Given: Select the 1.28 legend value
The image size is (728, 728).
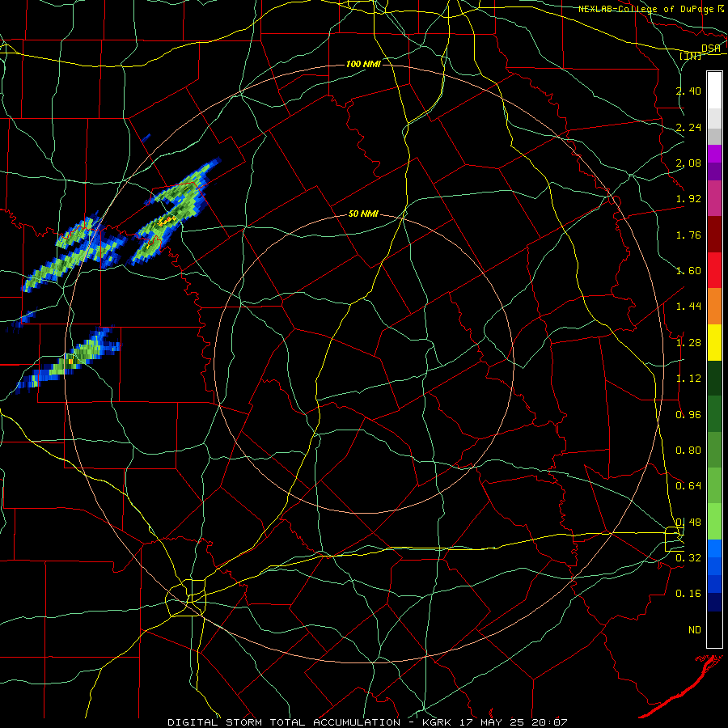Looking at the screenshot, I should [688, 343].
